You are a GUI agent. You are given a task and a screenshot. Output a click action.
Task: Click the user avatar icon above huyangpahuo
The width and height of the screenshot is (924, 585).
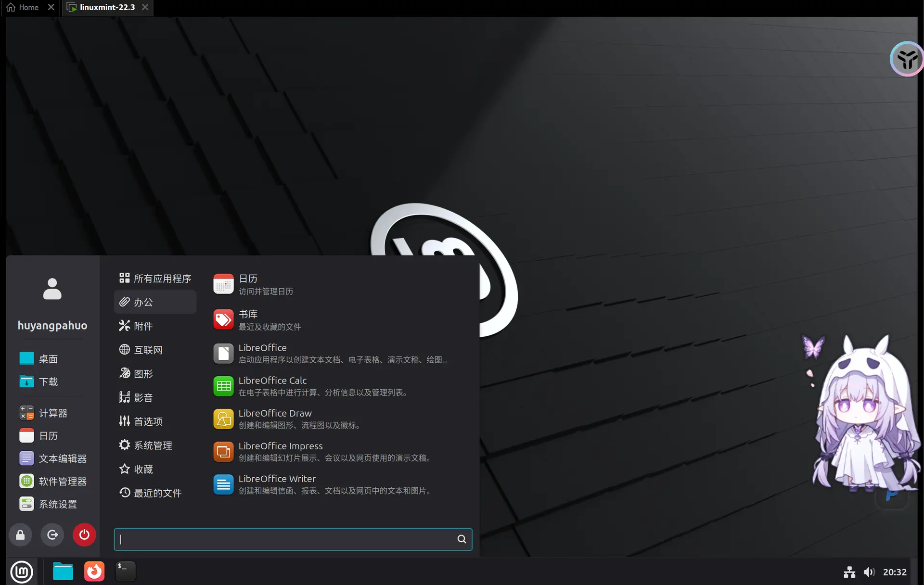click(52, 289)
